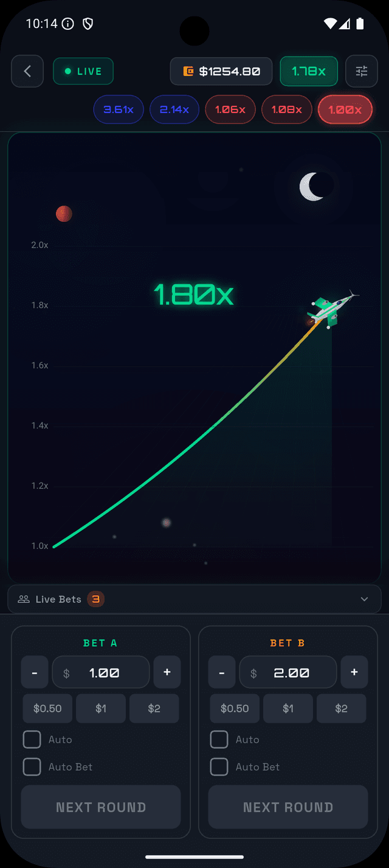Open the settings sliders icon
This screenshot has width=389, height=868.
(x=362, y=71)
